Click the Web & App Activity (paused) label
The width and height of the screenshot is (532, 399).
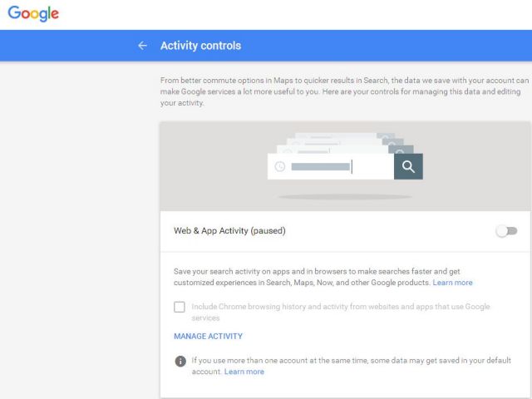pos(229,230)
